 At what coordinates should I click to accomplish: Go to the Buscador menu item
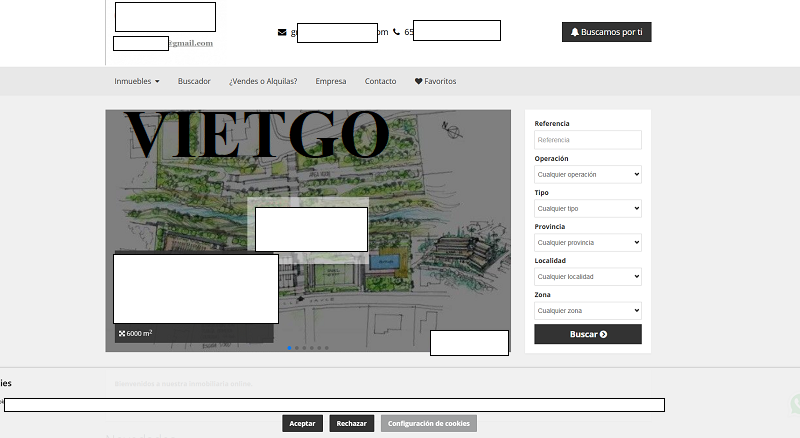[x=194, y=81]
